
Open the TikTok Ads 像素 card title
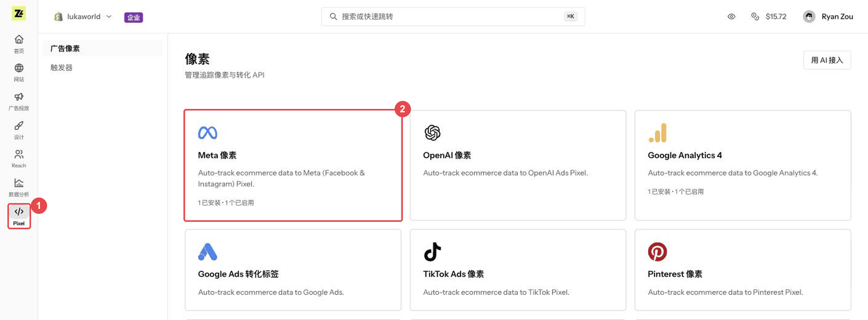[x=453, y=274]
